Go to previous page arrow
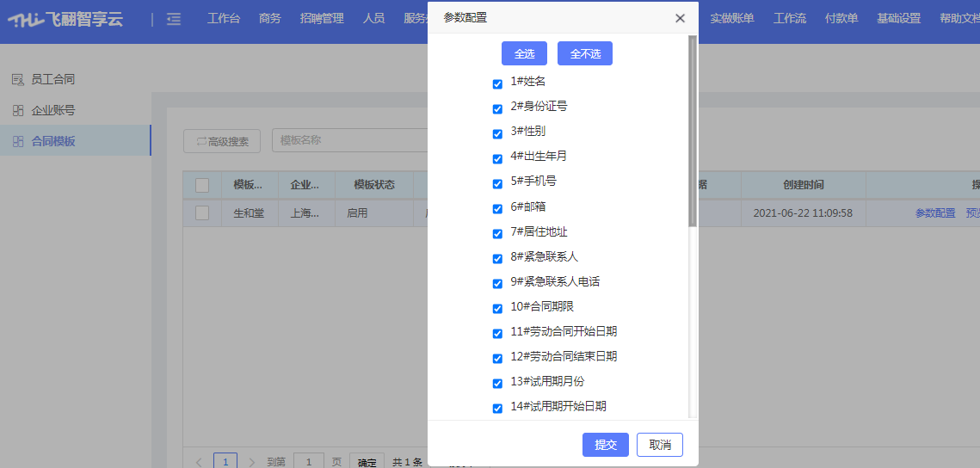The image size is (980, 468). click(198, 462)
